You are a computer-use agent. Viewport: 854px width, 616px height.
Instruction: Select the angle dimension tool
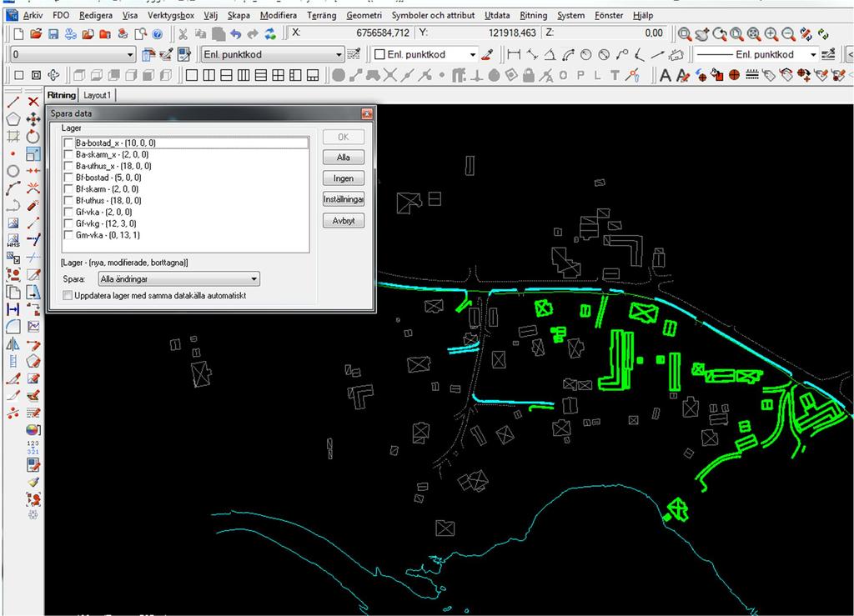click(550, 54)
